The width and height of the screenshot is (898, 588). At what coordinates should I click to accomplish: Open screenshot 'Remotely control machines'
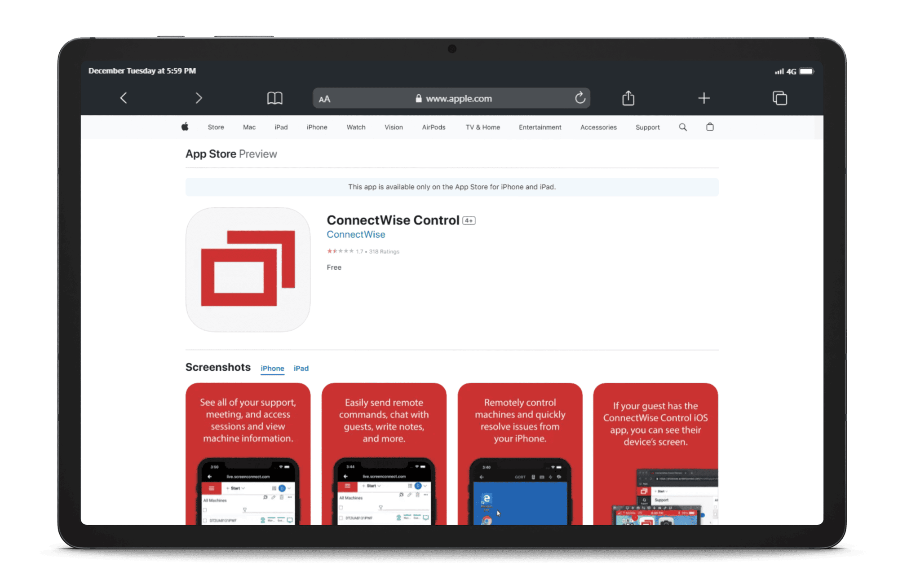pos(520,453)
